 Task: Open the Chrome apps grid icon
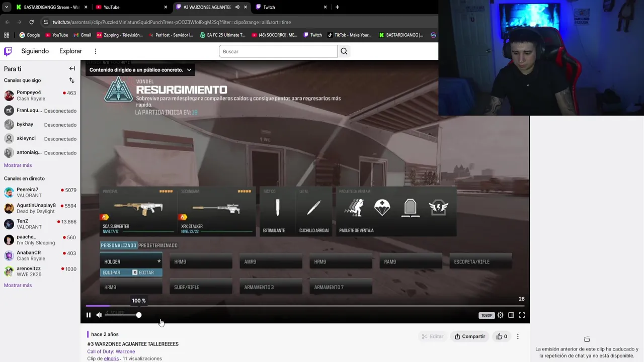pyautogui.click(x=7, y=35)
